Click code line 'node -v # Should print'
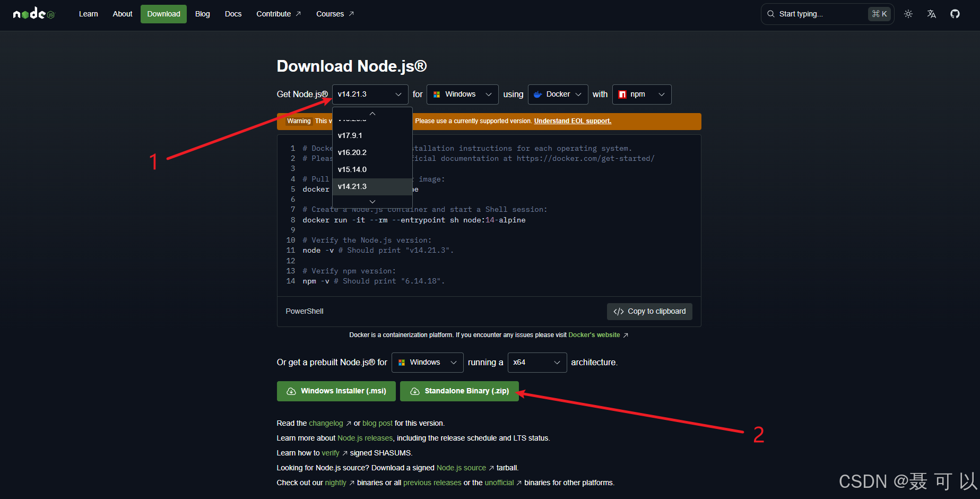 click(378, 251)
